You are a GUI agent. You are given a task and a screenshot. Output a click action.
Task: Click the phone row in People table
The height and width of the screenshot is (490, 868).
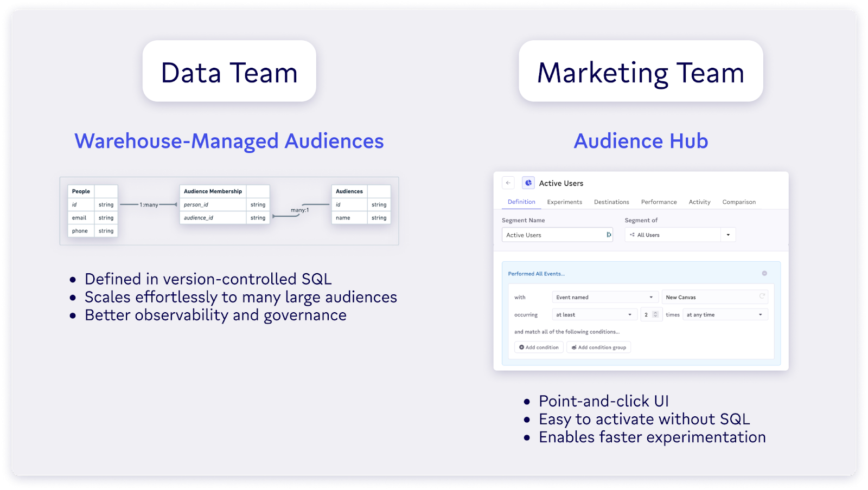click(x=93, y=231)
